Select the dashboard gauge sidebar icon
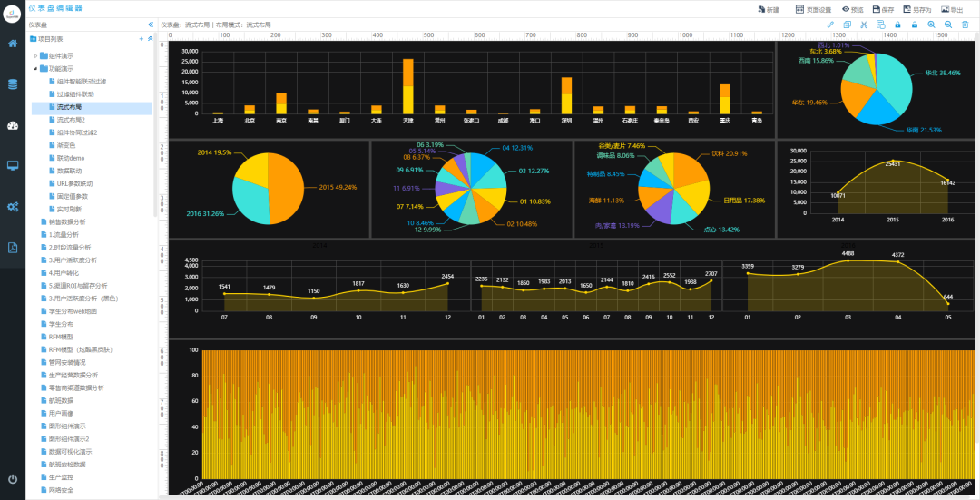This screenshot has width=980, height=500. tap(13, 125)
